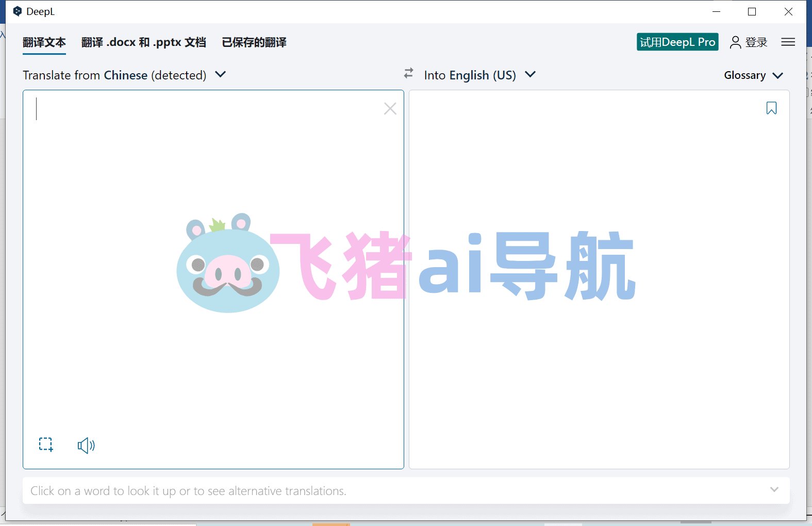812x526 pixels.
Task: Click the DeepL logo in title bar
Action: click(x=18, y=11)
